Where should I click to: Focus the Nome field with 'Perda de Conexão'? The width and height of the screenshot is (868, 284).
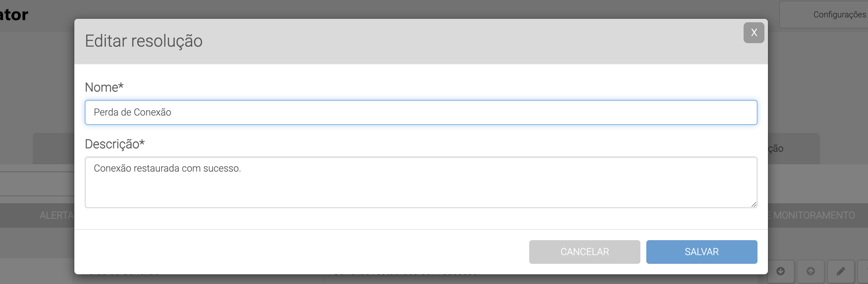[420, 112]
